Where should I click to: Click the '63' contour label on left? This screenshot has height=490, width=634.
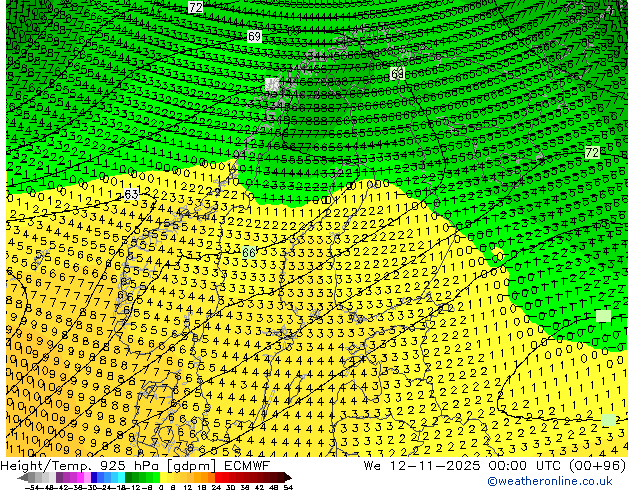131,195
